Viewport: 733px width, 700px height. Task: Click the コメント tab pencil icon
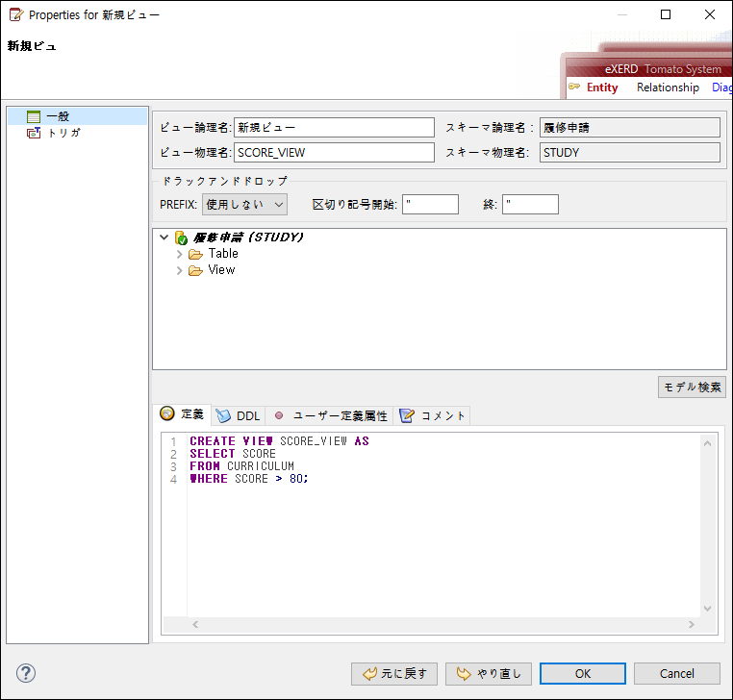(407, 415)
